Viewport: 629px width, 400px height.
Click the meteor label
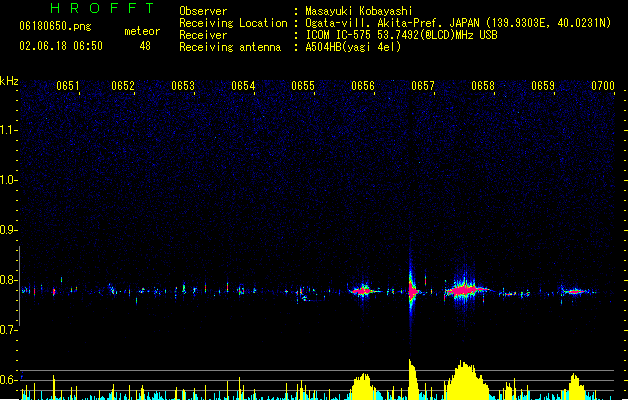coord(142,31)
